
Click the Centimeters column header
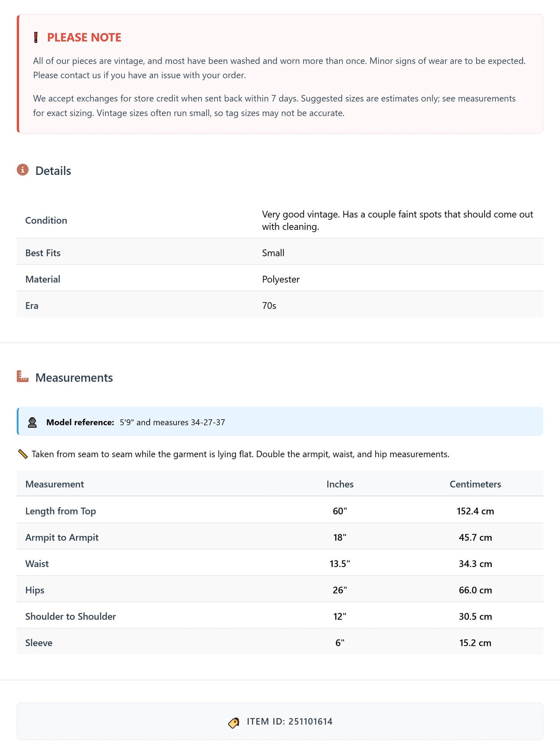[x=475, y=484]
